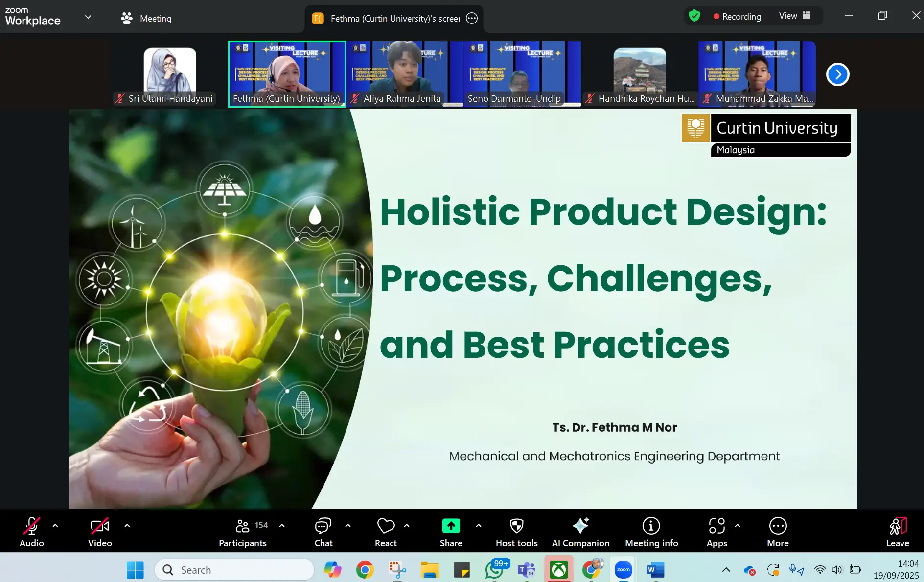Open the More options menu
924x582 pixels.
(x=778, y=532)
